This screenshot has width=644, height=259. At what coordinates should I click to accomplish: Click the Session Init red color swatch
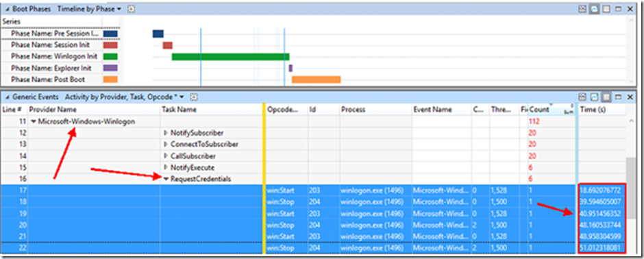pos(110,45)
